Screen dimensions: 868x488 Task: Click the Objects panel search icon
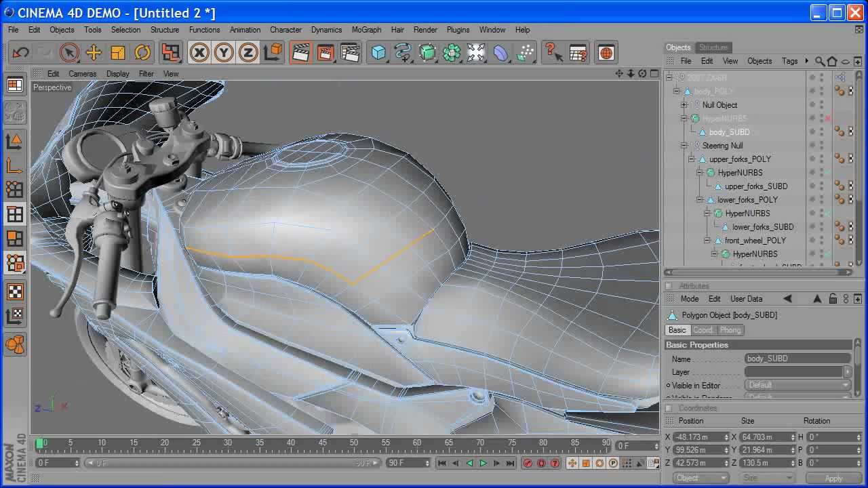click(x=820, y=61)
